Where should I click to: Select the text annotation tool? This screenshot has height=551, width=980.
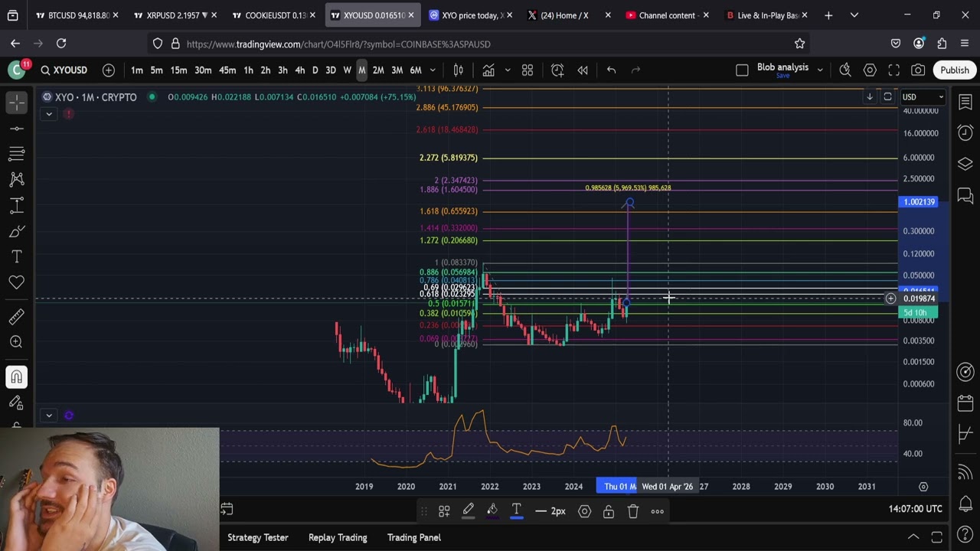pos(17,257)
